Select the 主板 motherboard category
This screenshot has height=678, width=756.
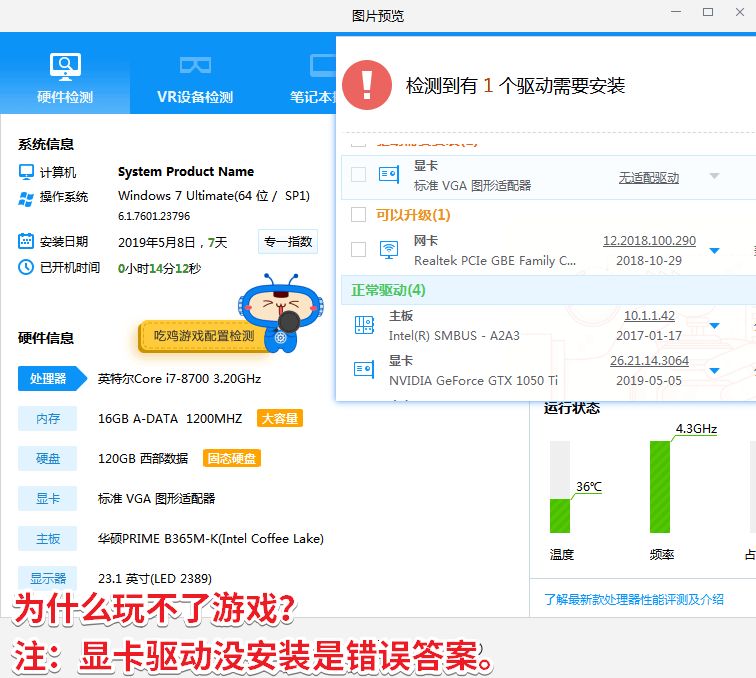[47, 539]
